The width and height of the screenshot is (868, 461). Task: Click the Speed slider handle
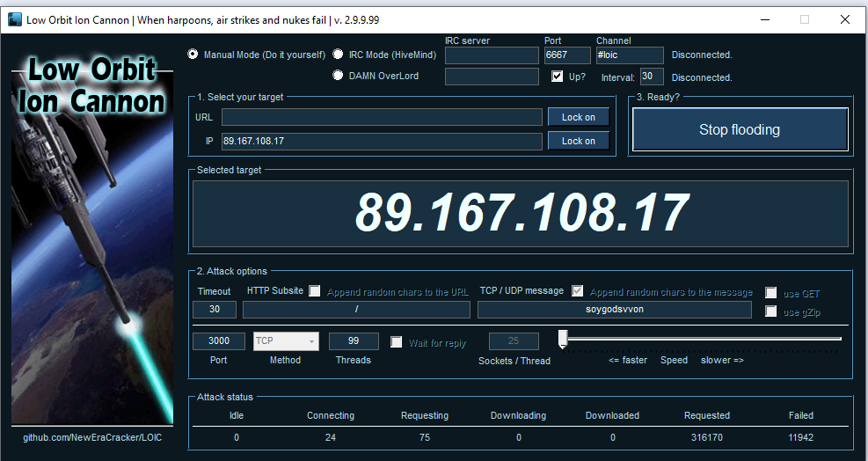pyautogui.click(x=563, y=339)
